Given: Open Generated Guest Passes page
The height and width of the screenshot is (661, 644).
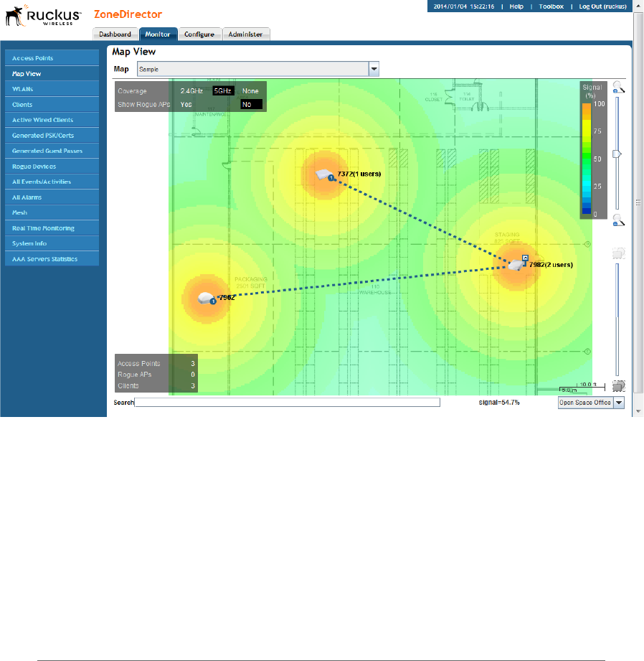Looking at the screenshot, I should (52, 151).
